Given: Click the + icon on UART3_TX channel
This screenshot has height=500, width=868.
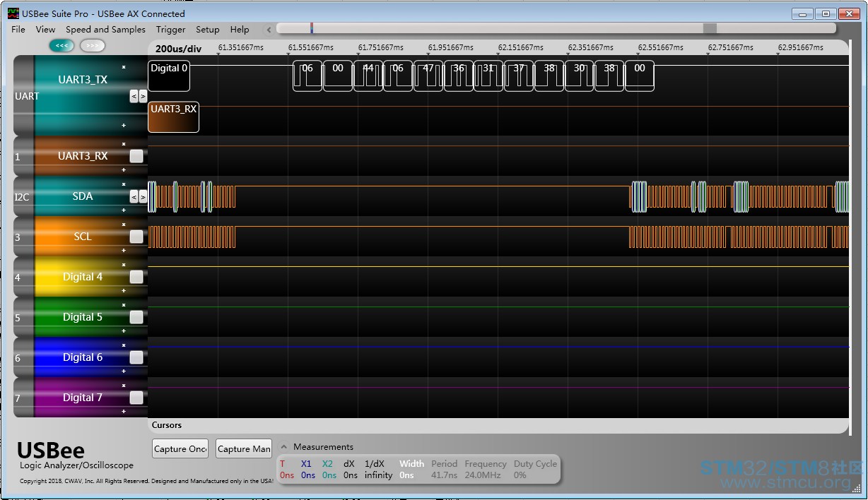Looking at the screenshot, I should 124,125.
